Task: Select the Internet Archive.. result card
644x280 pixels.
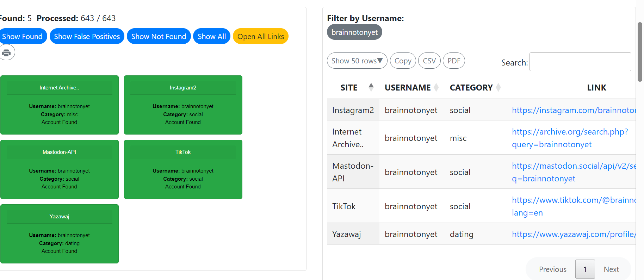Action: [60, 105]
